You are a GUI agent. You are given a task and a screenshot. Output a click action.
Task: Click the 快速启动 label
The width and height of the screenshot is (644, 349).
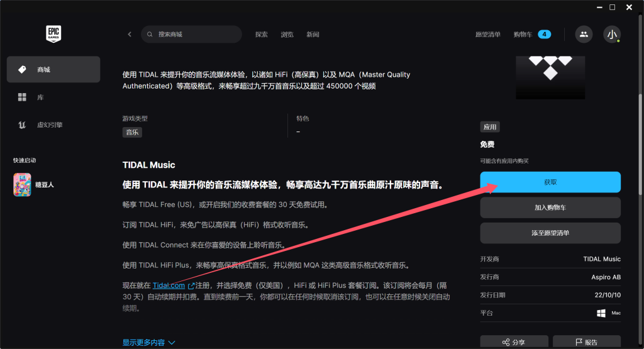pos(25,160)
